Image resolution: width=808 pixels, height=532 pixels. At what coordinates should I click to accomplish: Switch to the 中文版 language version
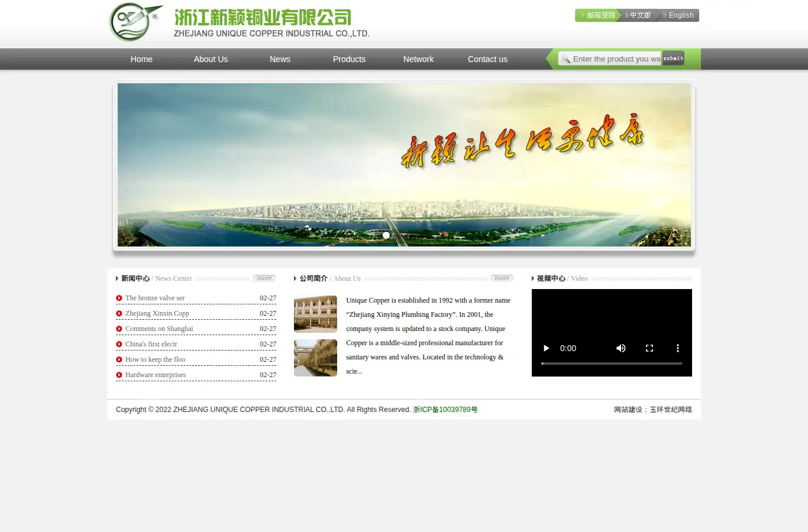coord(639,15)
